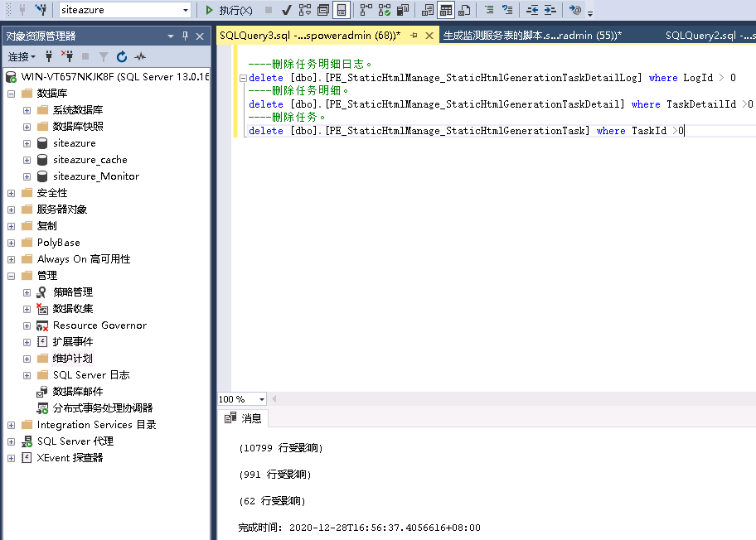The width and height of the screenshot is (756, 540).
Task: Expand the SQL Server 代理 node
Action: point(11,441)
